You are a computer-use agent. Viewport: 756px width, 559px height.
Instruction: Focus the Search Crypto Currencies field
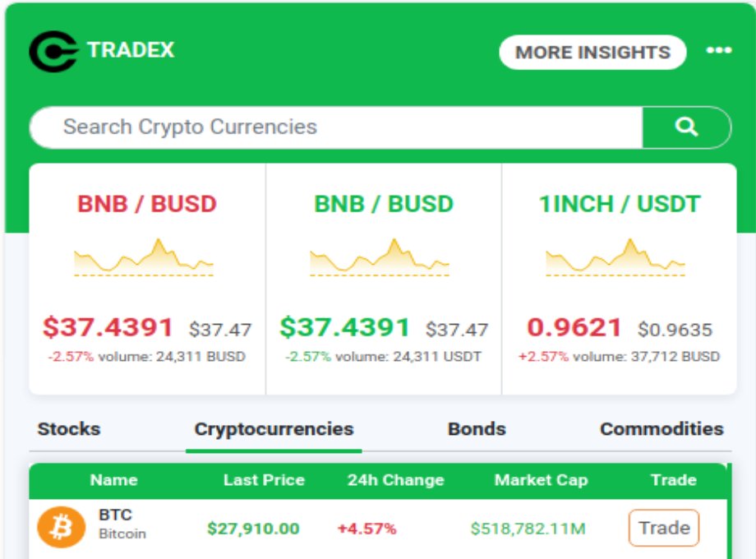coord(335,127)
